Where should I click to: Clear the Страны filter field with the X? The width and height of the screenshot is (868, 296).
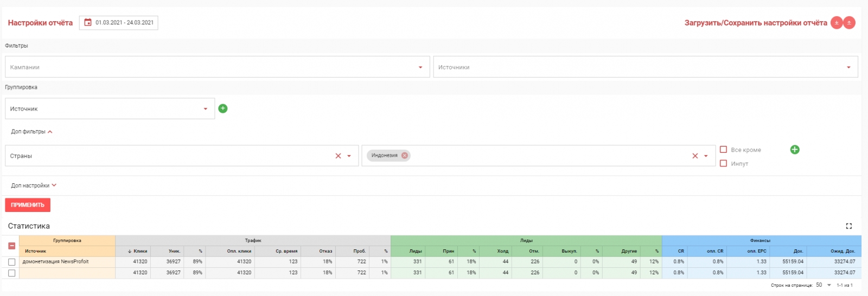(338, 156)
